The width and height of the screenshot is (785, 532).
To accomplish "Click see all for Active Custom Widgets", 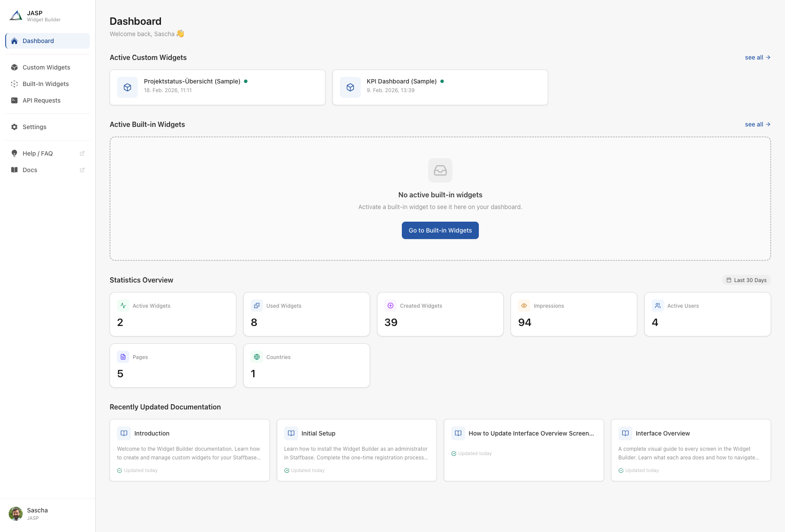I will point(757,57).
